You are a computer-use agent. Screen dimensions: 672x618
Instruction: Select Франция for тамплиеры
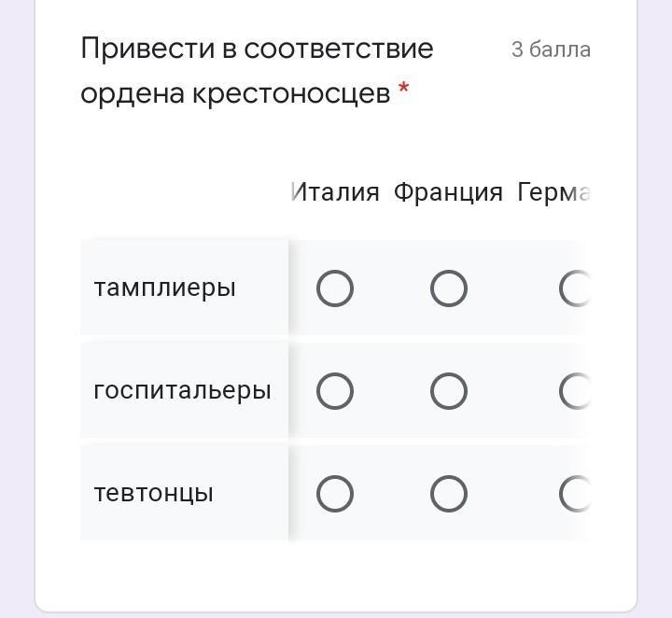coord(448,288)
